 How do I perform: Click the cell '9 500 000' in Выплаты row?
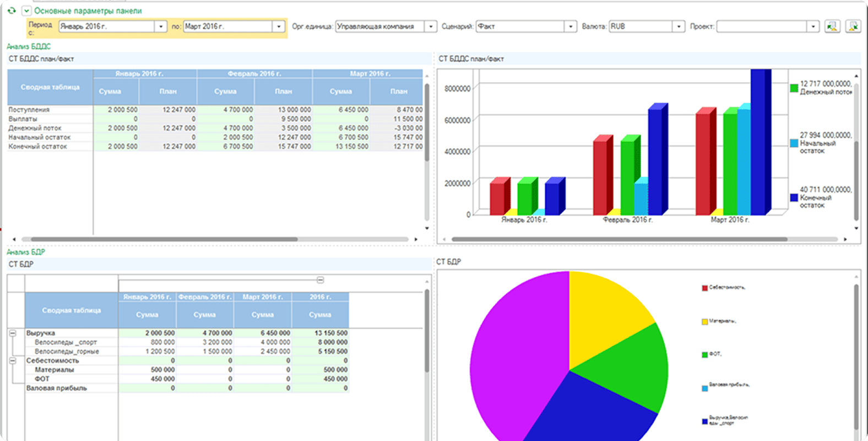(x=284, y=119)
